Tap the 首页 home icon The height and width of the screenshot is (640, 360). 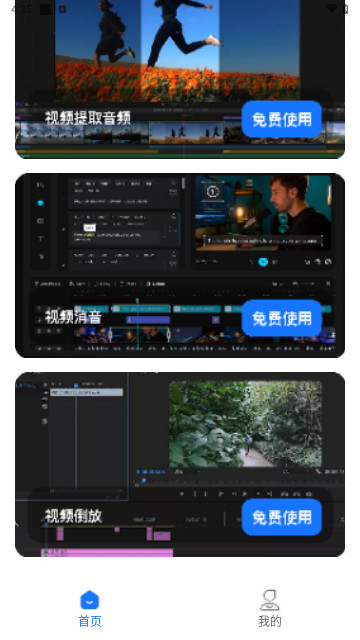pos(90,600)
